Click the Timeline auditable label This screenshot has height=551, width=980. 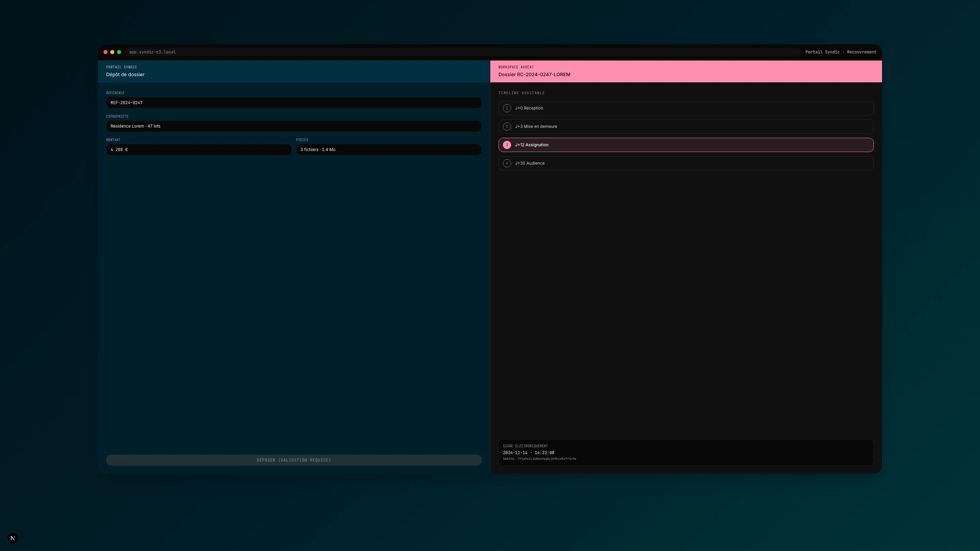pyautogui.click(x=522, y=93)
